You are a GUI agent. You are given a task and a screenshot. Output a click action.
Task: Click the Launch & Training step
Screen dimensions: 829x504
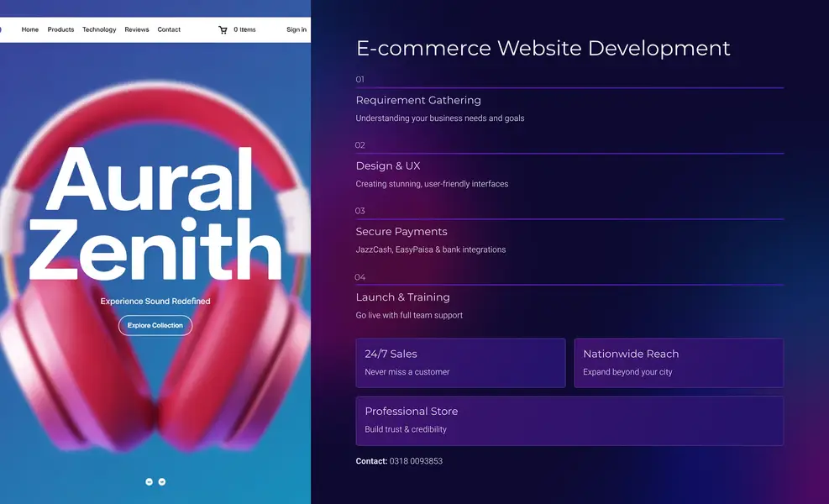coord(402,297)
